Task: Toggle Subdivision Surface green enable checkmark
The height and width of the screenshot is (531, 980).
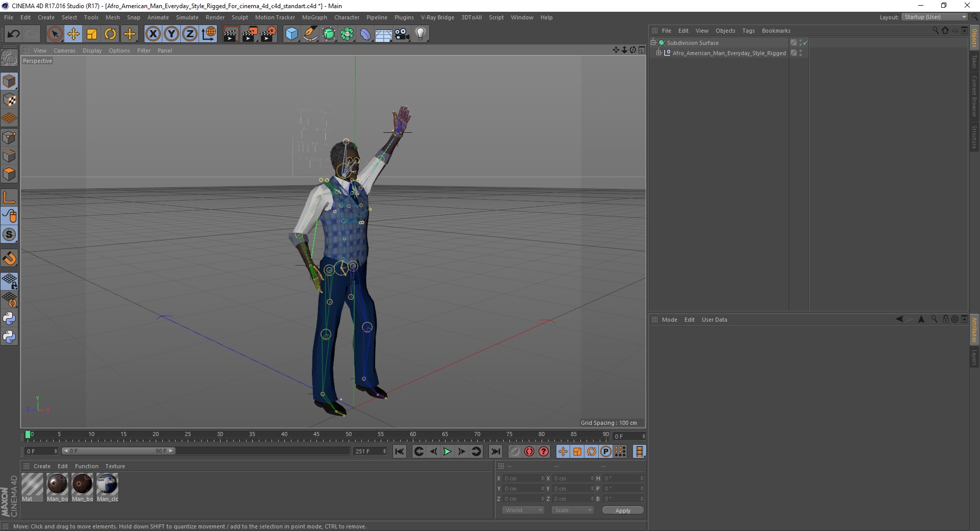Action: 805,43
